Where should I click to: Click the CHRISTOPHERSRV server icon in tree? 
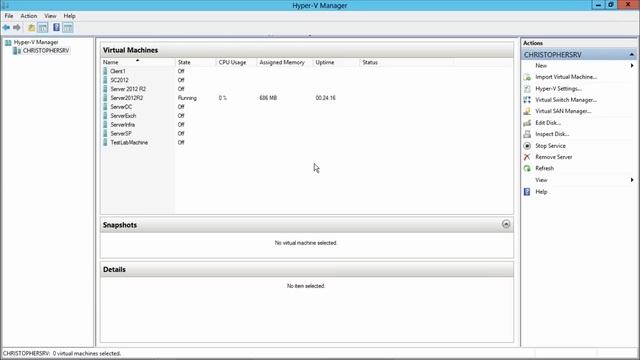coord(17,51)
